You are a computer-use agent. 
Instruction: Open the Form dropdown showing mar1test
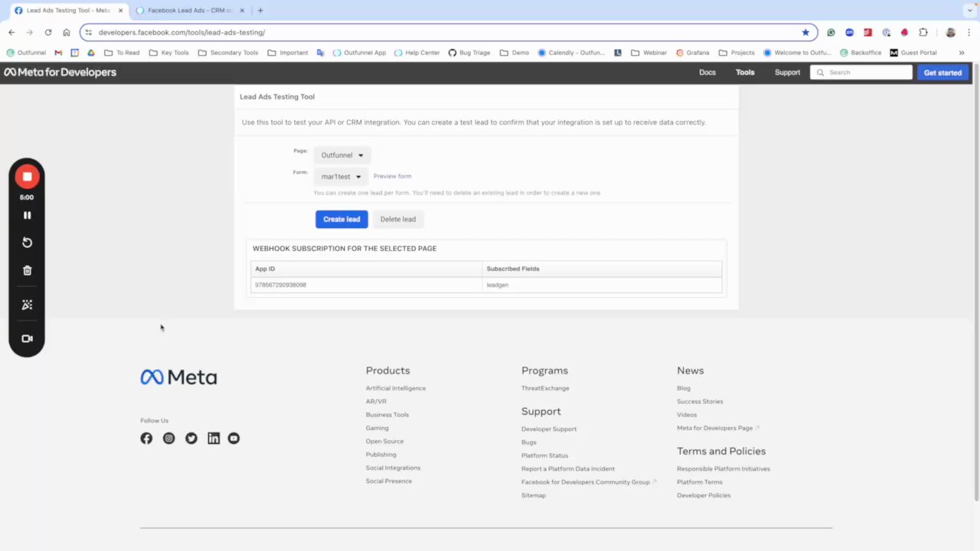(x=341, y=177)
